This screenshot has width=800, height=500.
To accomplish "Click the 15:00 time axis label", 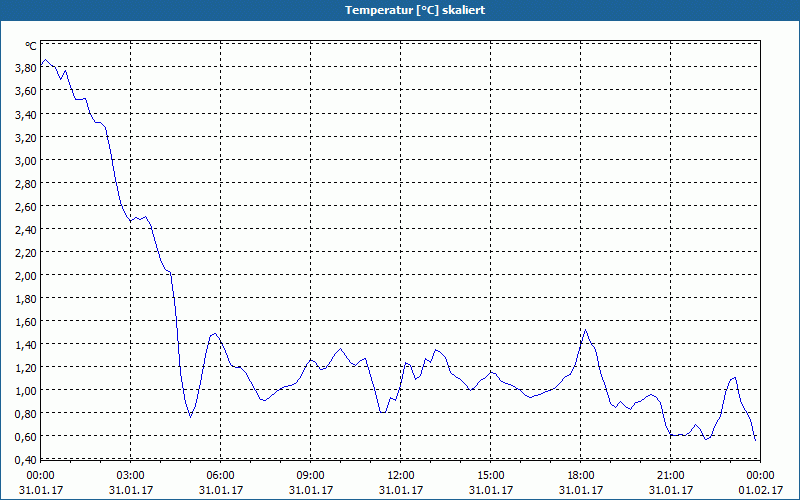I will click(491, 475).
